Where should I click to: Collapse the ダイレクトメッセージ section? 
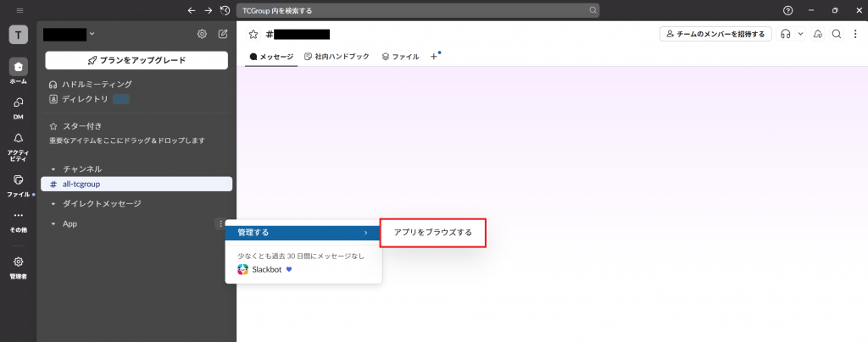[x=53, y=204]
